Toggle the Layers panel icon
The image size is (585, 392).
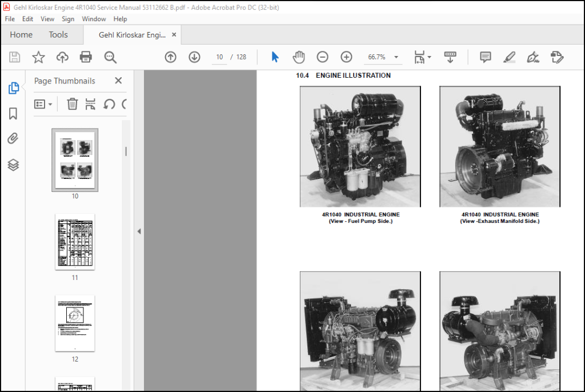pyautogui.click(x=13, y=165)
